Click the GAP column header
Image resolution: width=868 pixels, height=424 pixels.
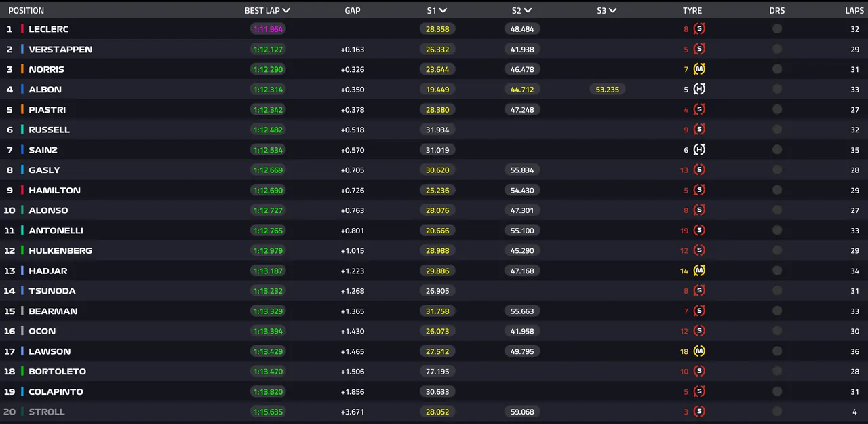[353, 11]
